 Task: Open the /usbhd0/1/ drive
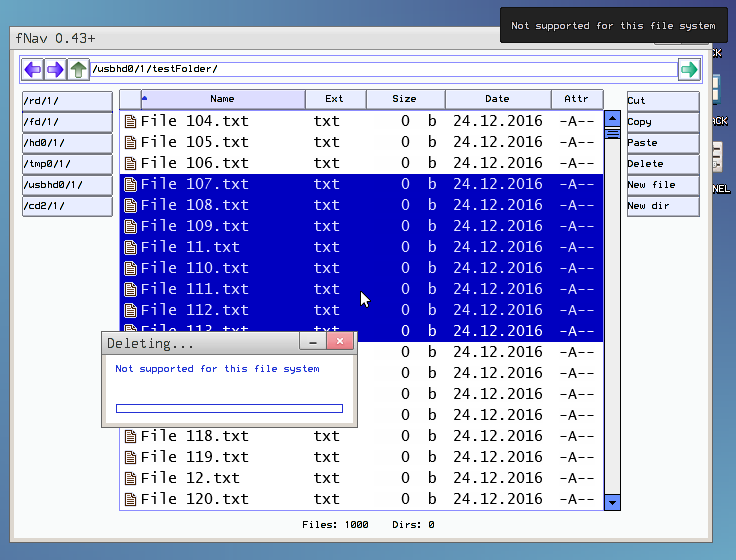coord(67,185)
